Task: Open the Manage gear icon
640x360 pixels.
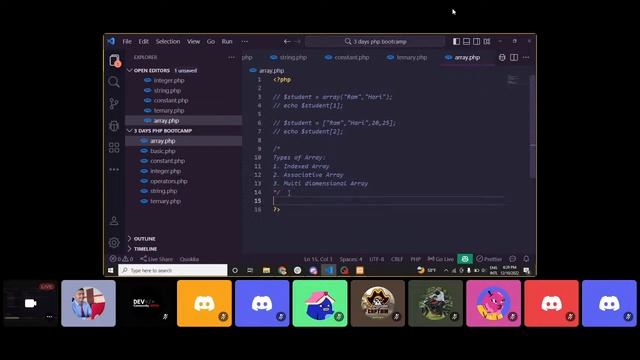Action: pos(114,242)
